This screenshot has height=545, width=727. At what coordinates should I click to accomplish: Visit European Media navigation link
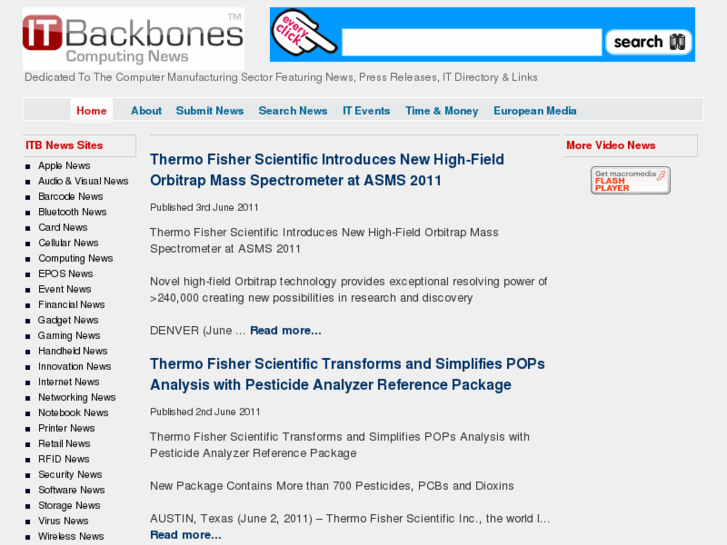click(535, 111)
